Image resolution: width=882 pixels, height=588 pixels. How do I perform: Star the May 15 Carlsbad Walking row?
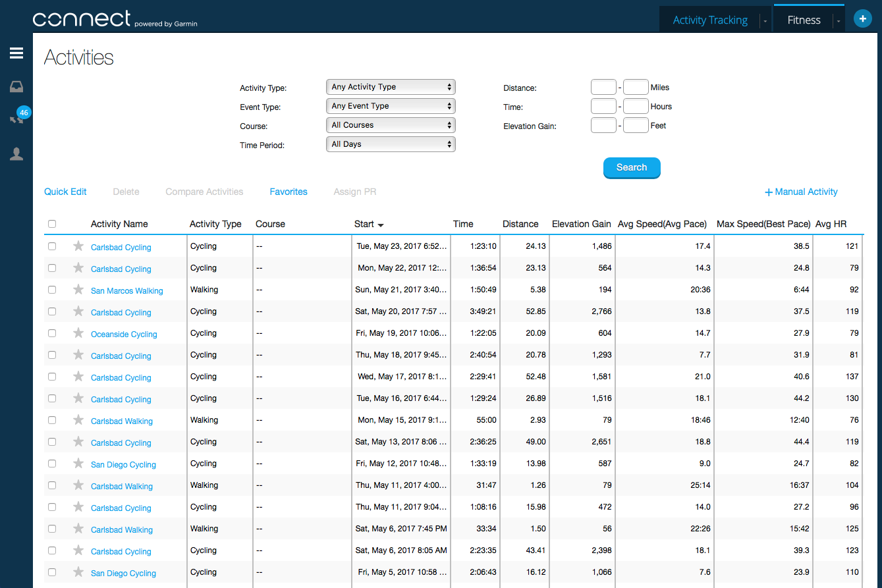(78, 420)
